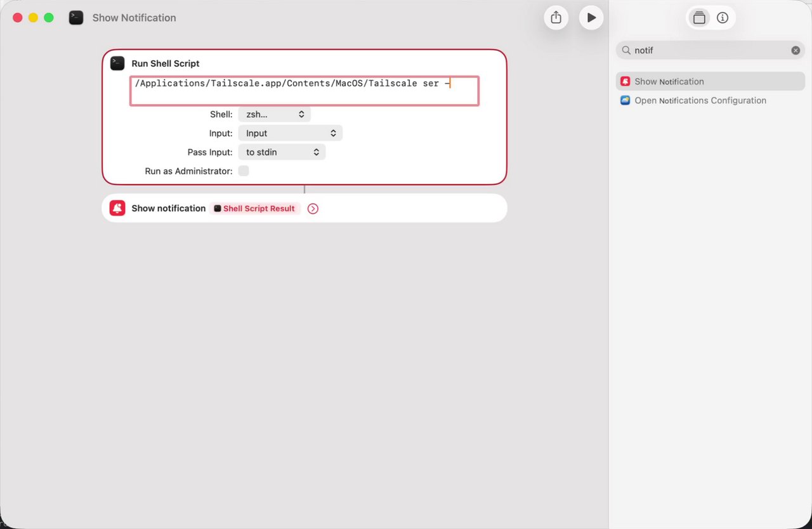Select Show Notification in search results
812x529 pixels.
click(710, 81)
